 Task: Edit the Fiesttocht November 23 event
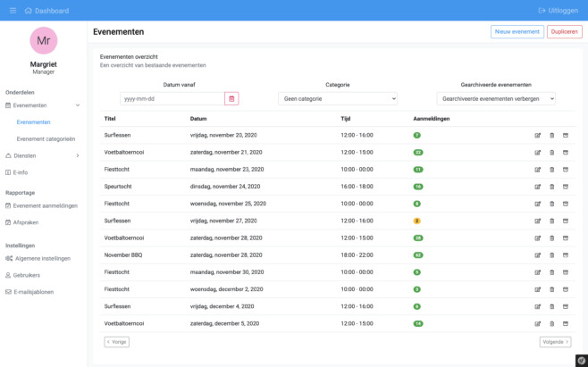(538, 170)
